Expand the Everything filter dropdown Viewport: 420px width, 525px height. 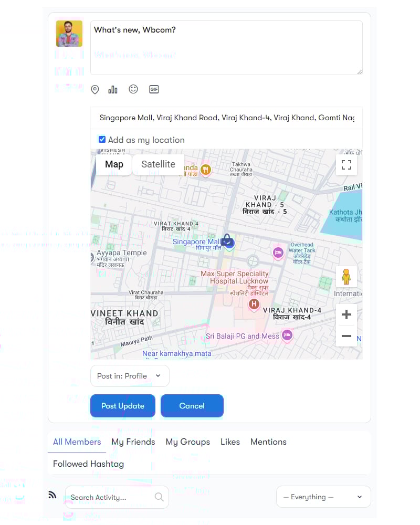[x=323, y=497]
